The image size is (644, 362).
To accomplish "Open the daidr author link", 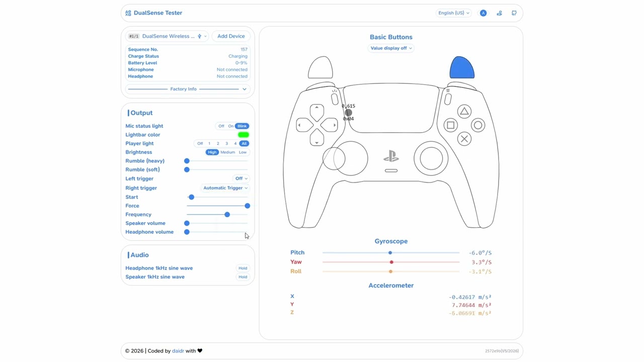I will (178, 351).
